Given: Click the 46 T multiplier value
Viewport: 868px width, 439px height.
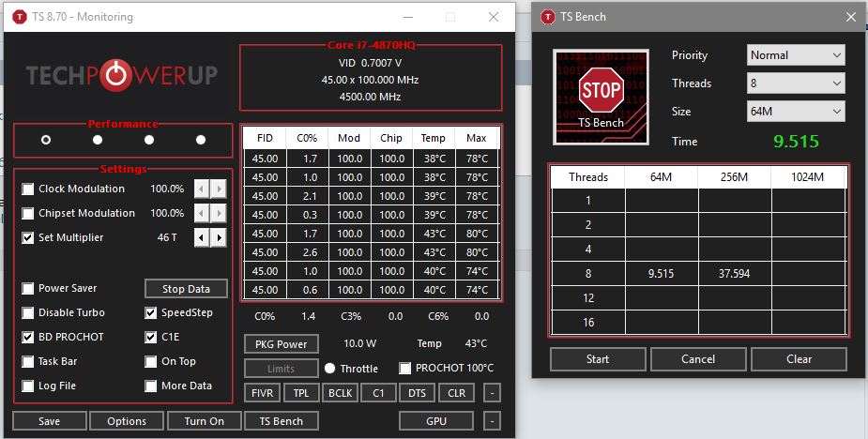Looking at the screenshot, I should (x=167, y=237).
